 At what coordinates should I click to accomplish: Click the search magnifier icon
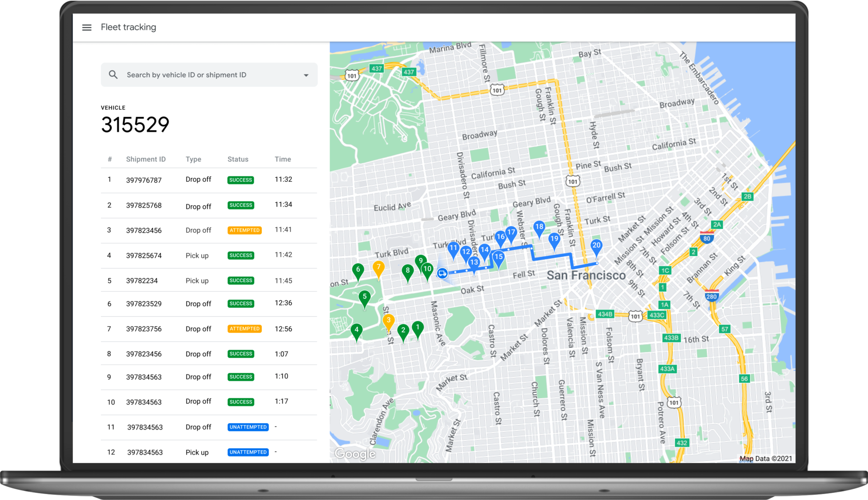tap(113, 74)
